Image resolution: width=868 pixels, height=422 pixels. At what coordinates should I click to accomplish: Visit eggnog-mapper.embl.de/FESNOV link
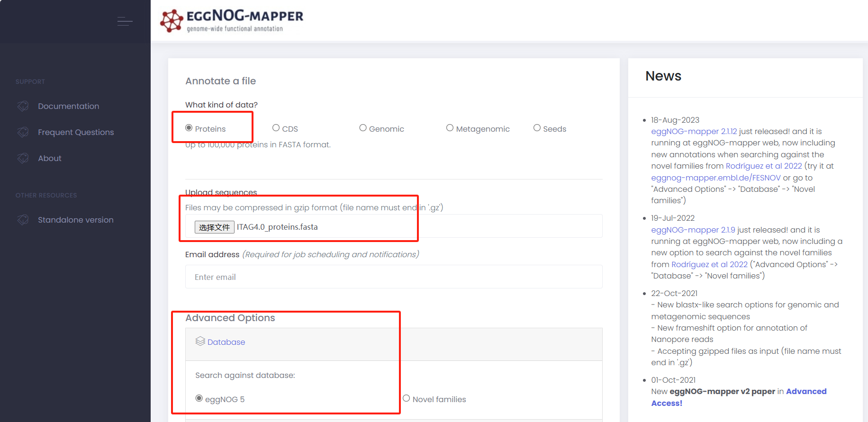pyautogui.click(x=716, y=178)
